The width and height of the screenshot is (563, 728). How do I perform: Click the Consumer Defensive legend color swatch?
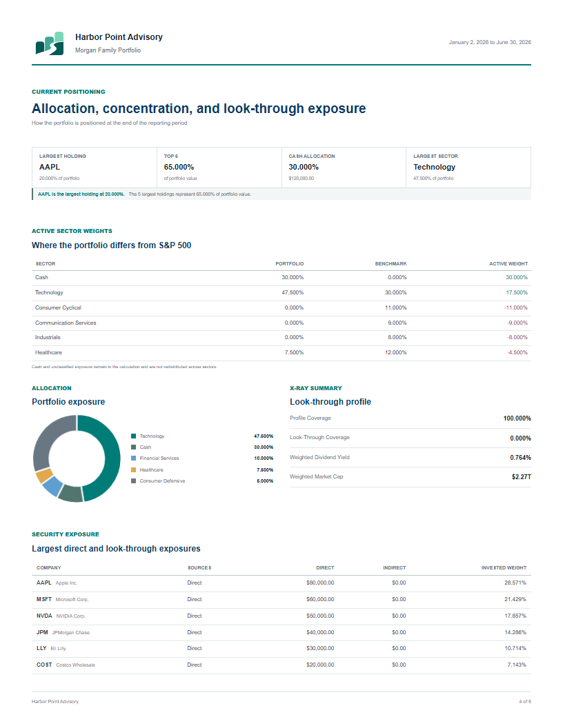click(133, 481)
